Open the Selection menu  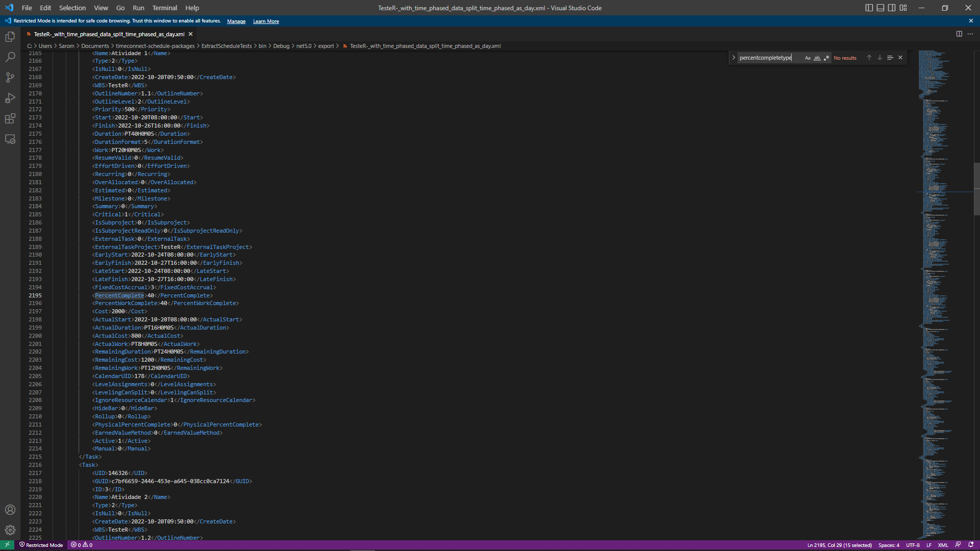tap(72, 8)
